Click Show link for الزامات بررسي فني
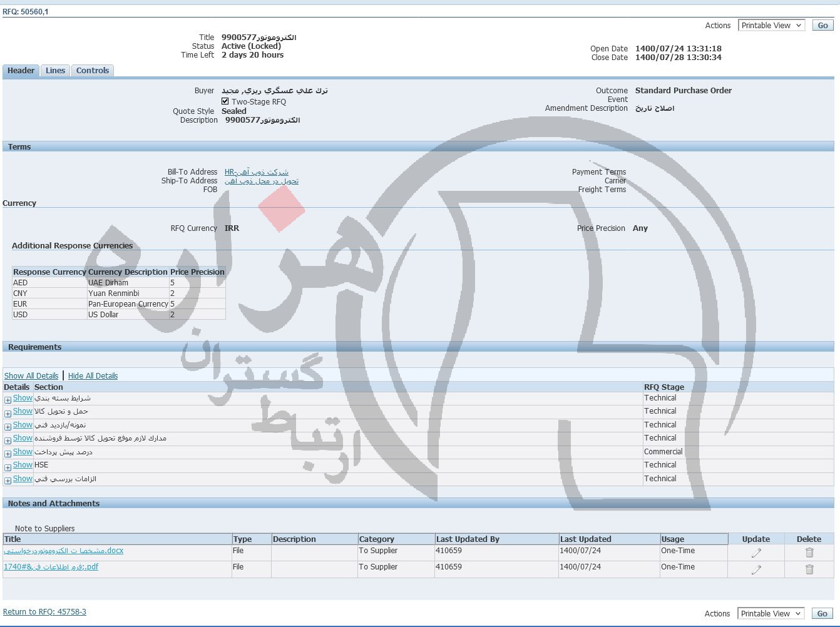This screenshot has height=627, width=840. click(x=23, y=479)
